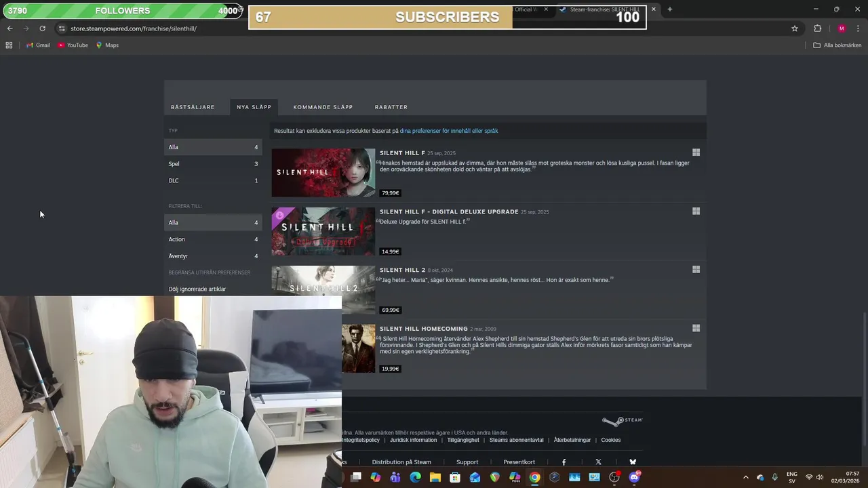Open Tillgänglighet footer link
This screenshot has width=868, height=488.
[463, 440]
